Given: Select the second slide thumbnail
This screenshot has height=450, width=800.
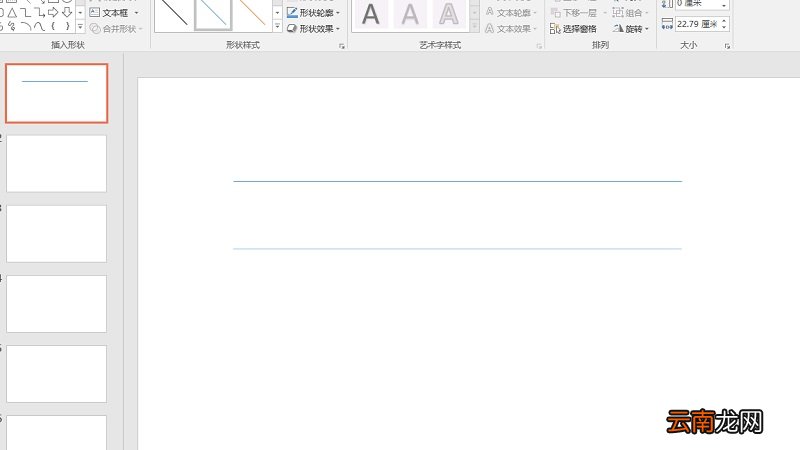Looking at the screenshot, I should coord(57,163).
